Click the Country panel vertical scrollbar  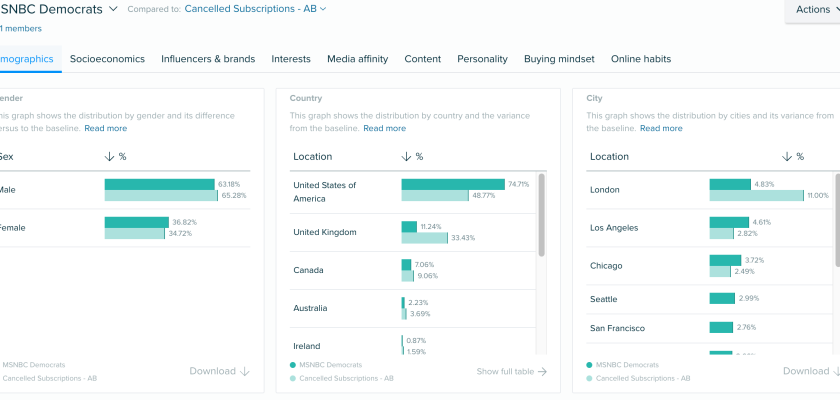542,215
